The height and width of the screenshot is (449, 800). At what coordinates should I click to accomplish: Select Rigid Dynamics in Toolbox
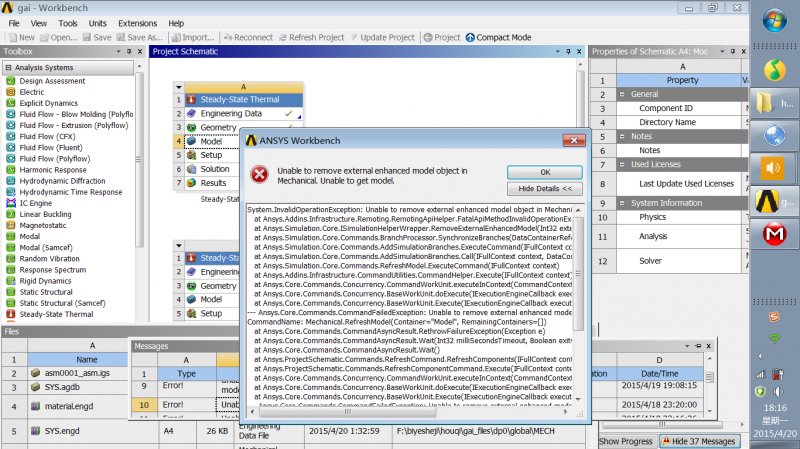coord(45,281)
